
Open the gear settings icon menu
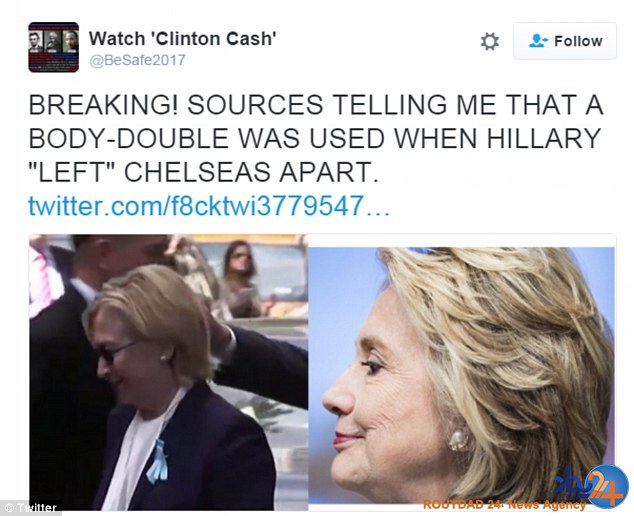tap(490, 41)
